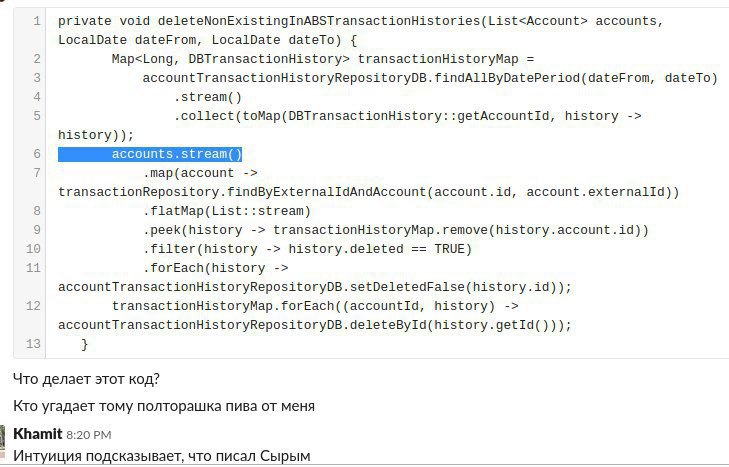Click the 8:20 PM message timestamp

88,435
